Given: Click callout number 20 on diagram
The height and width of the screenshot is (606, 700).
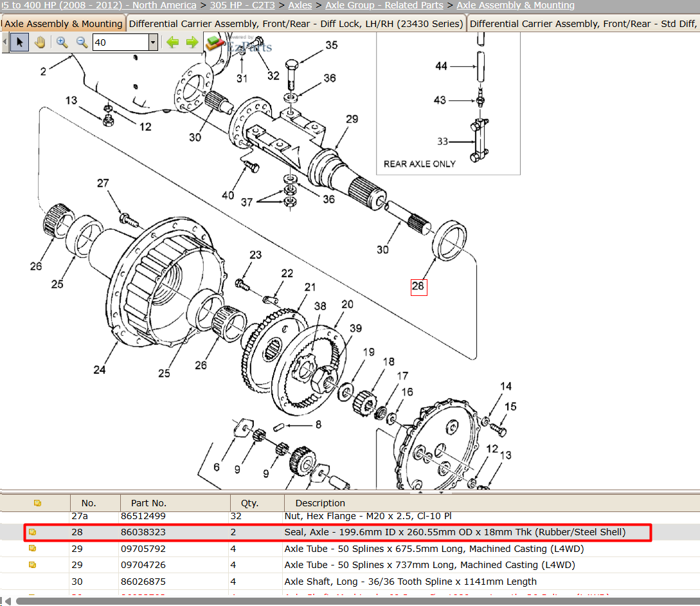Looking at the screenshot, I should [347, 304].
